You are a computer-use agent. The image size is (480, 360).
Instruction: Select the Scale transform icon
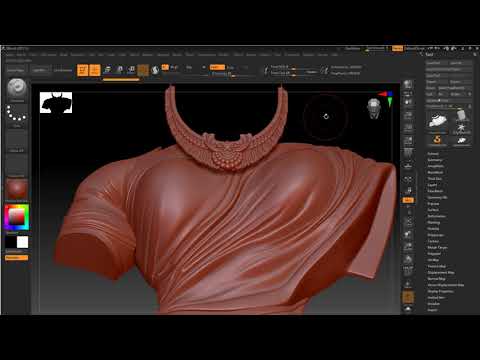120,70
